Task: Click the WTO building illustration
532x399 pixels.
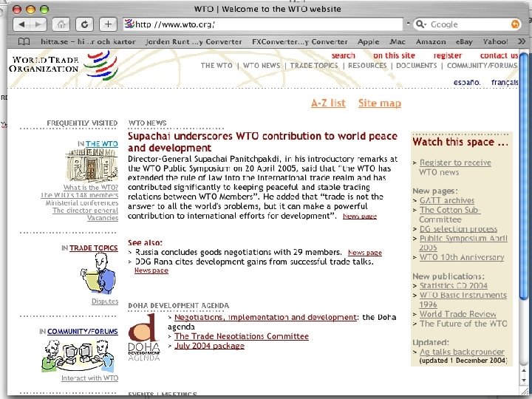Action: pos(92,166)
